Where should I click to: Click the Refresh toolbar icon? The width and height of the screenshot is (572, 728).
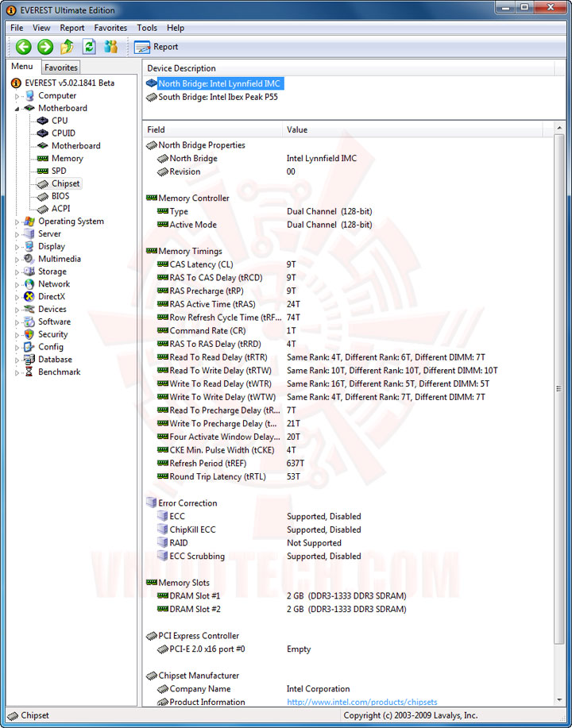[89, 46]
